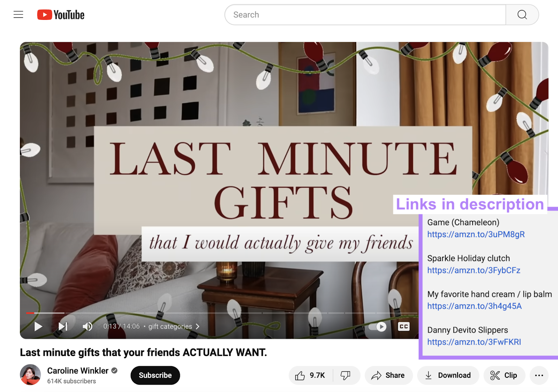The height and width of the screenshot is (392, 558).
Task: Open the hamburger guide menu
Action: (x=18, y=15)
